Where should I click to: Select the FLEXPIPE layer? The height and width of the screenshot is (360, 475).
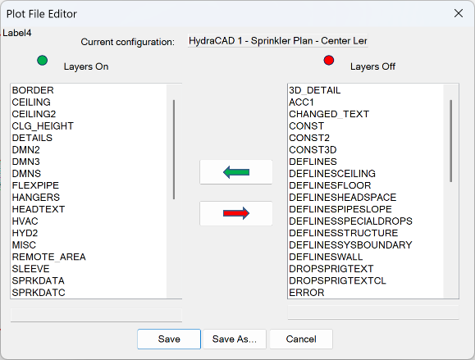coord(89,186)
